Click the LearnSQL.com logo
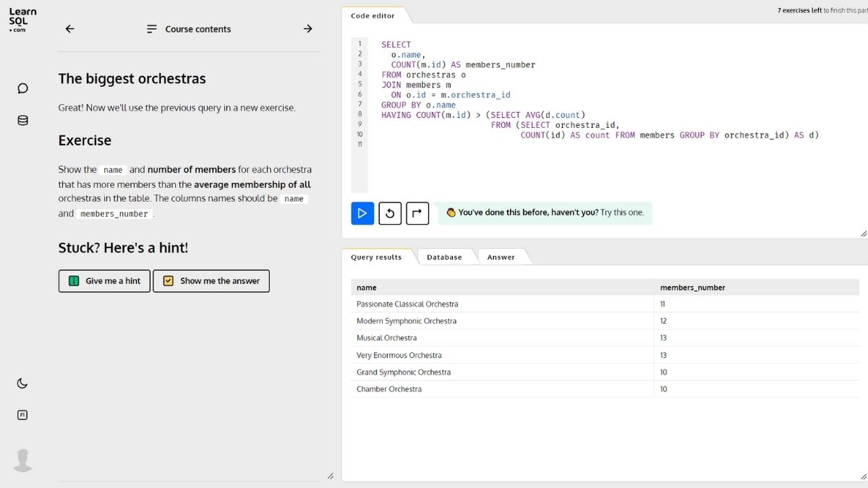Image resolution: width=868 pixels, height=488 pixels. pyautogui.click(x=22, y=20)
